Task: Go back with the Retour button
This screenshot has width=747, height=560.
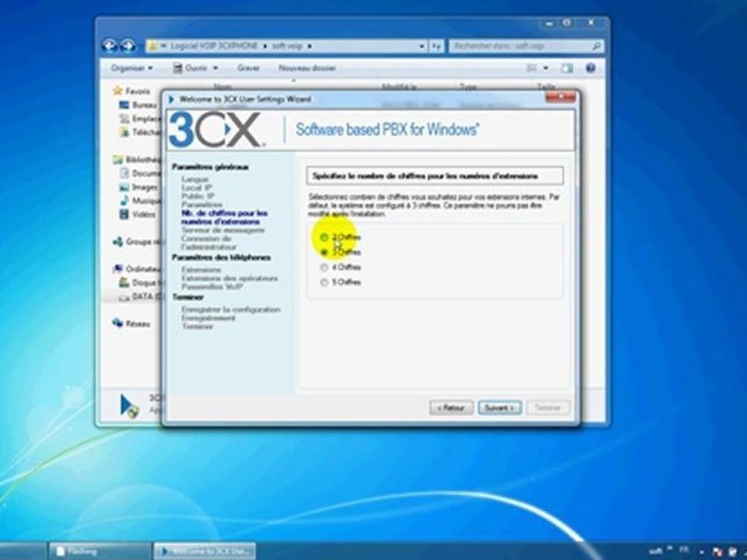Action: tap(451, 408)
